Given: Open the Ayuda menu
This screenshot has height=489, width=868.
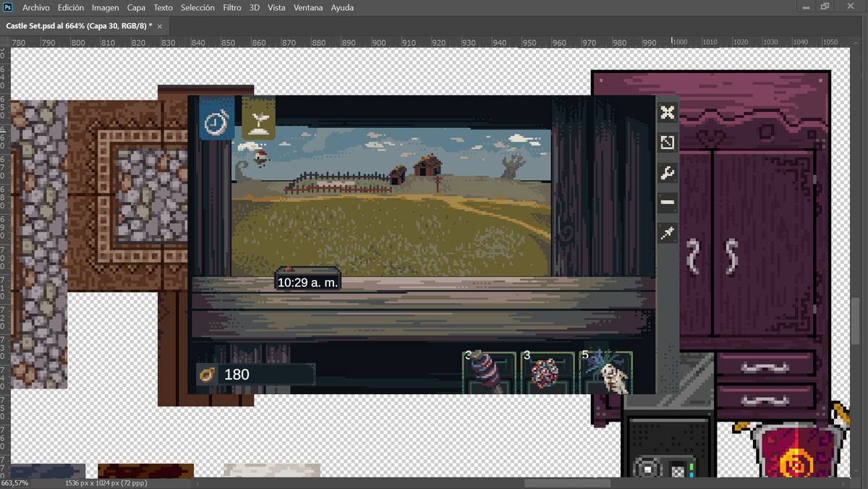Looking at the screenshot, I should tap(342, 7).
